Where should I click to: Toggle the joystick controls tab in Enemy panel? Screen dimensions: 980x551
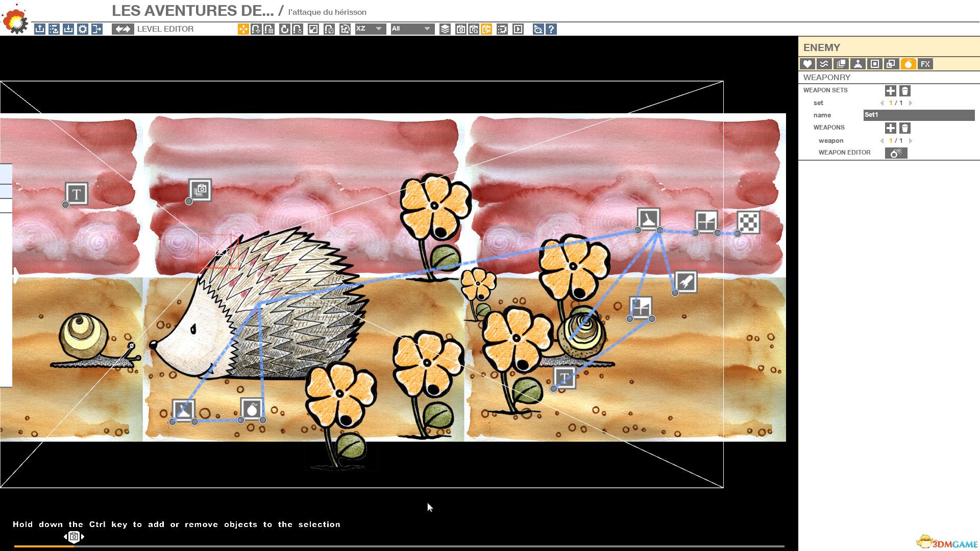coord(857,64)
